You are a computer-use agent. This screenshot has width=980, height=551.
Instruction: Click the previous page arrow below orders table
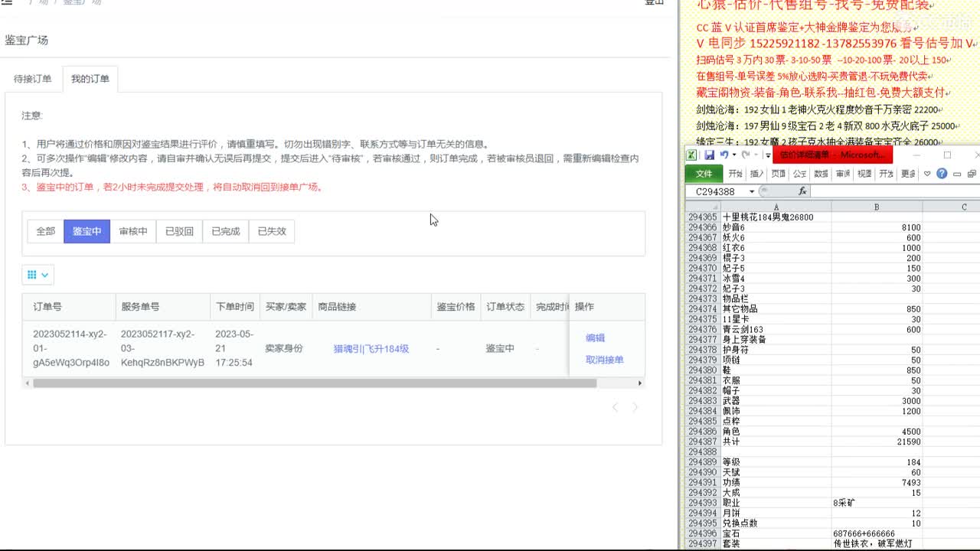615,408
